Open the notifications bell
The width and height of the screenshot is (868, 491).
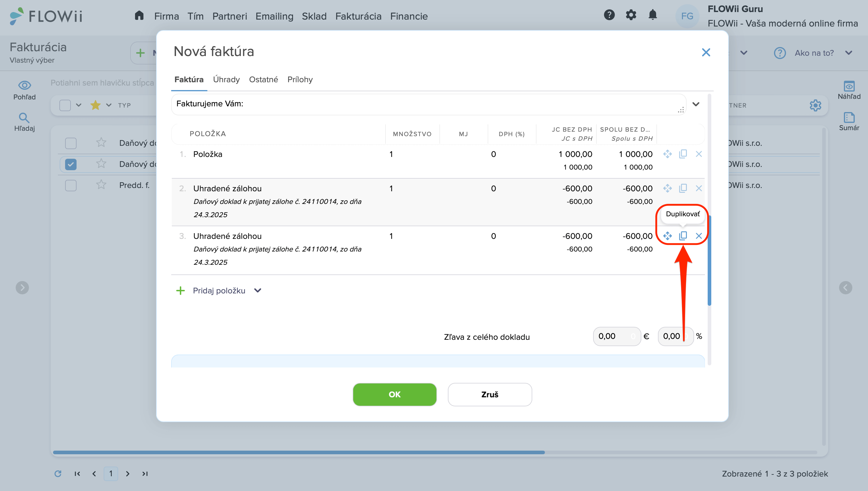point(653,15)
